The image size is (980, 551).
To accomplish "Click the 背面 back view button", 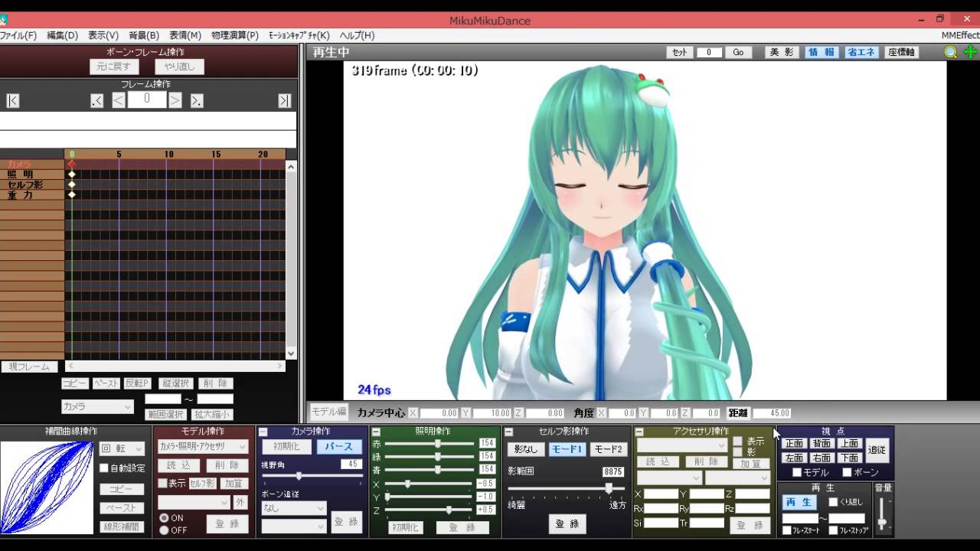I will coord(822,444).
